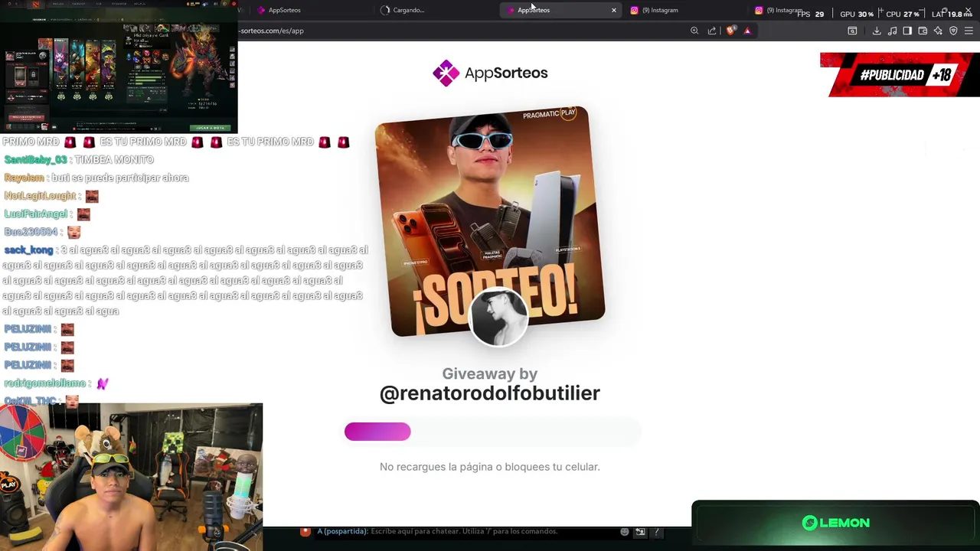980x551 pixels.
Task: Click the share page icon in address bar
Action: point(712,31)
